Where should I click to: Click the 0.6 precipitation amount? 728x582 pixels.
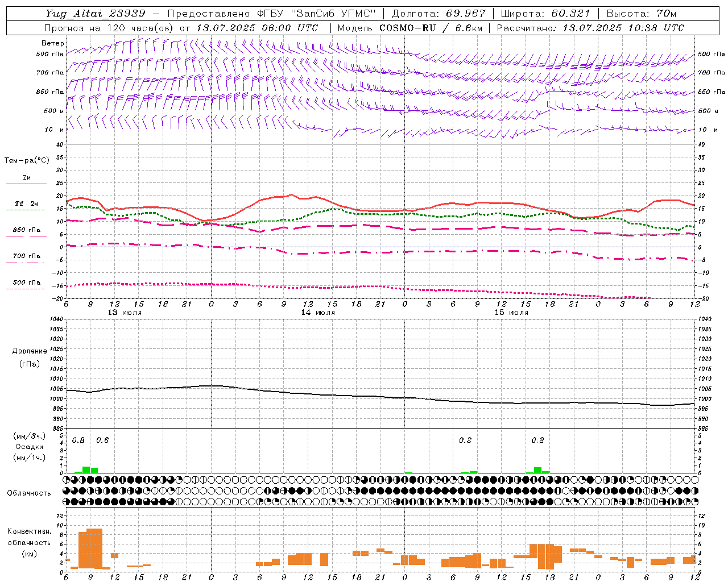coord(102,440)
